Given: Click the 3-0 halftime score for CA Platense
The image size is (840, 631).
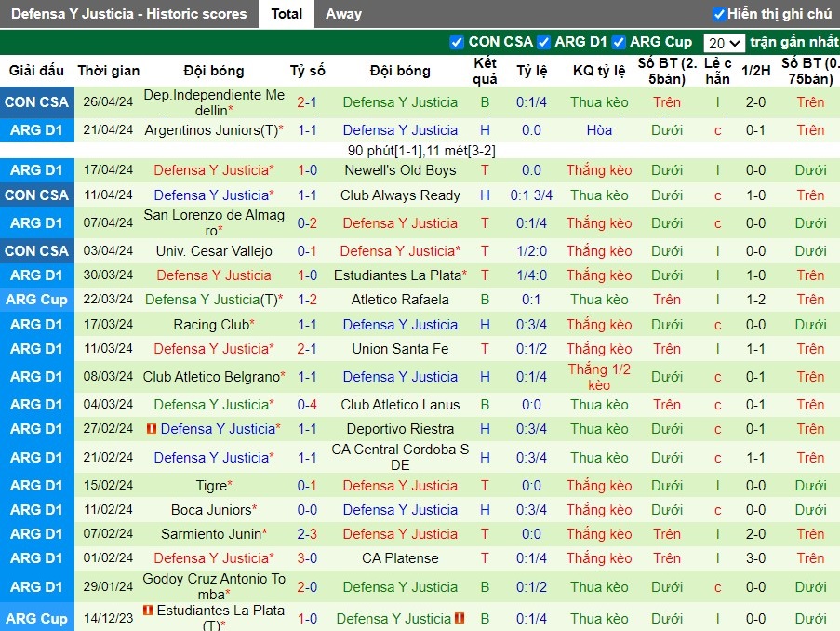Looking at the screenshot, I should 756,558.
